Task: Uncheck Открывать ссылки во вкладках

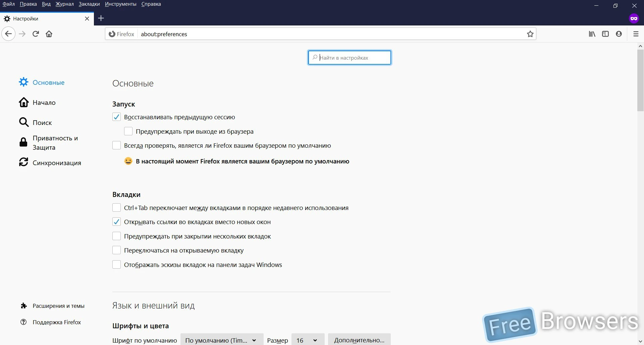Action: [x=116, y=222]
